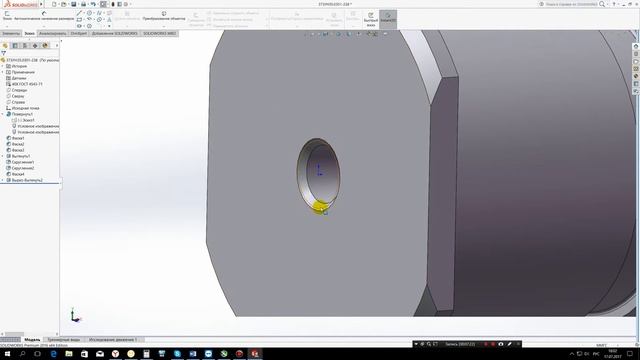The height and width of the screenshot is (360, 640).
Task: Select the Circle sketch tool
Action: [89, 13]
